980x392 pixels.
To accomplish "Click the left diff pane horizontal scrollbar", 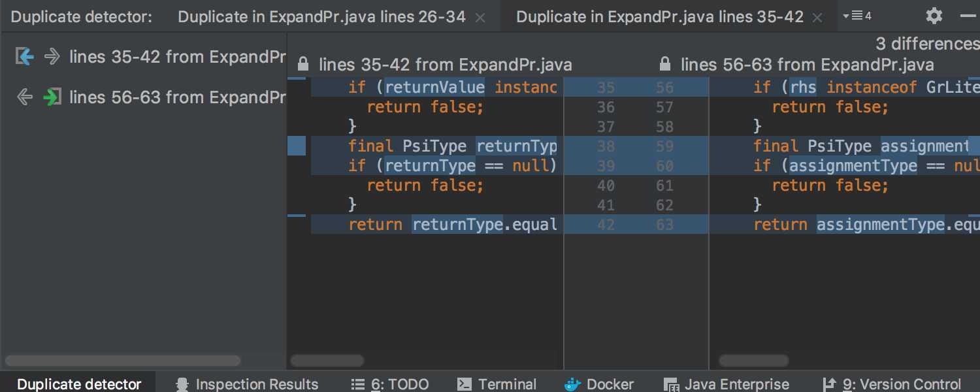I will [327, 361].
